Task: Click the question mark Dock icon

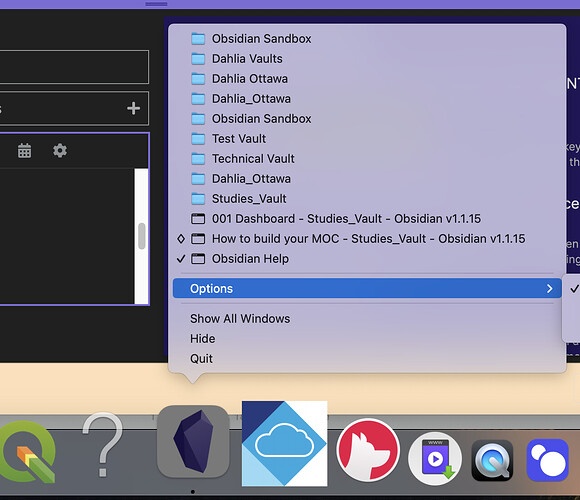Action: tap(102, 445)
